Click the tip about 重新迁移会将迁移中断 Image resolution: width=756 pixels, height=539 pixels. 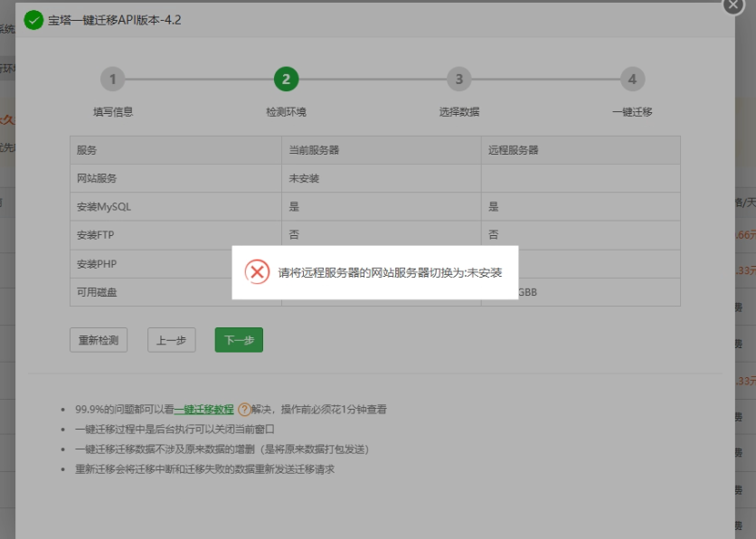(205, 469)
